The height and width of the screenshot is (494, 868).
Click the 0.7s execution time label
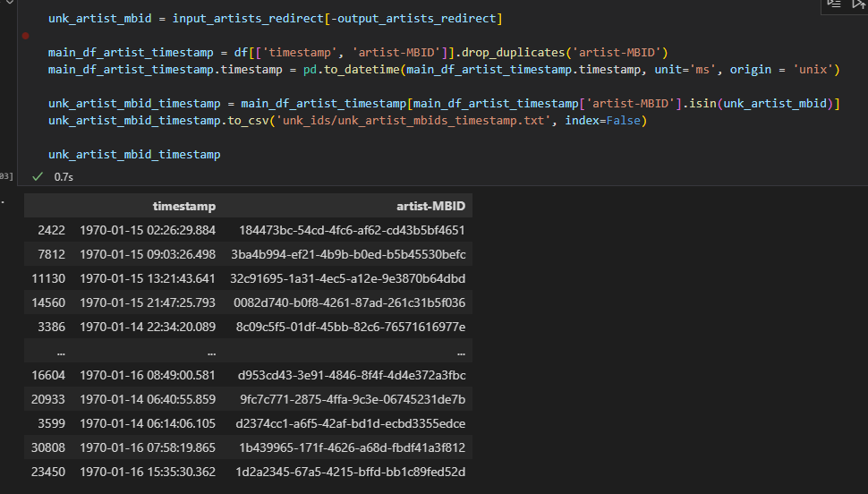pyautogui.click(x=64, y=177)
